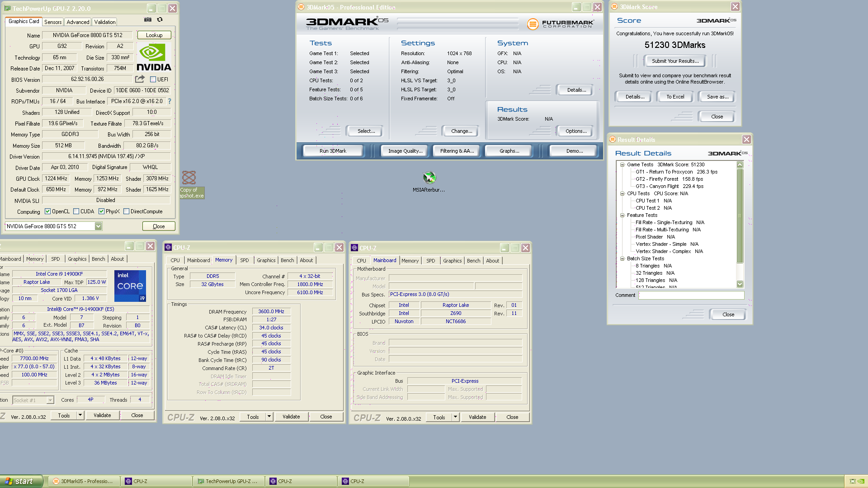Click Result Details scrollbar up arrow
Image resolution: width=868 pixels, height=488 pixels.
tap(740, 164)
